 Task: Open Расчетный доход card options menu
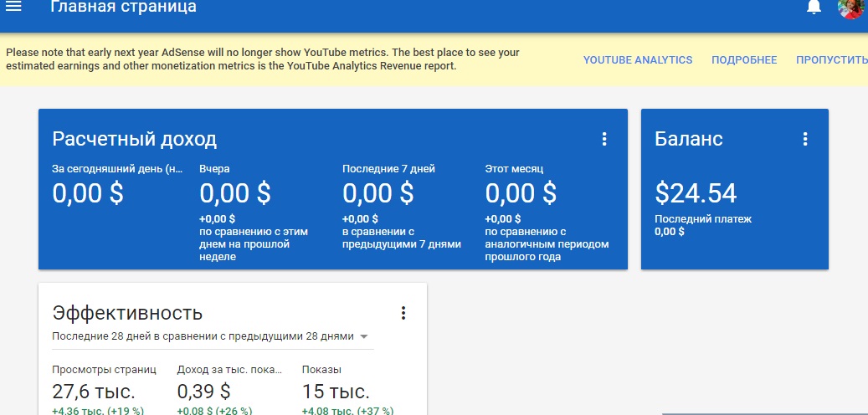604,139
